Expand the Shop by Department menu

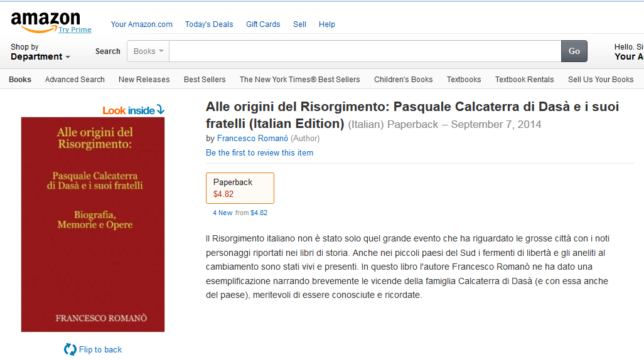point(40,51)
